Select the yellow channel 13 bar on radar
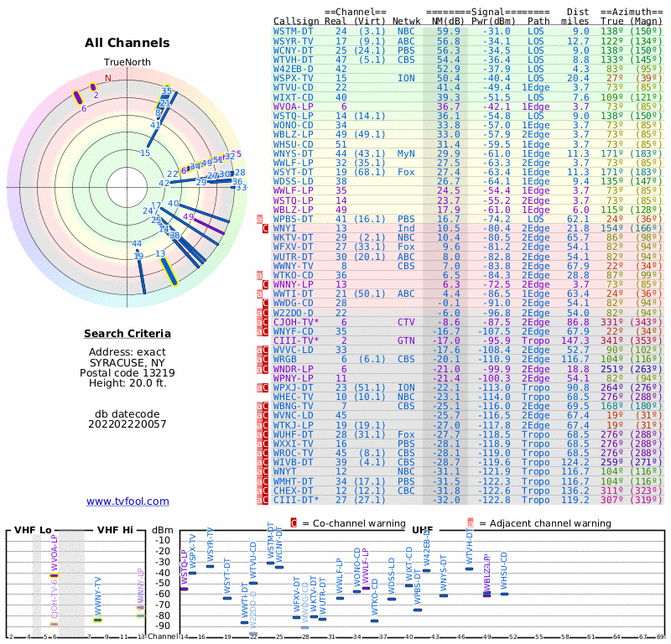 [x=169, y=272]
